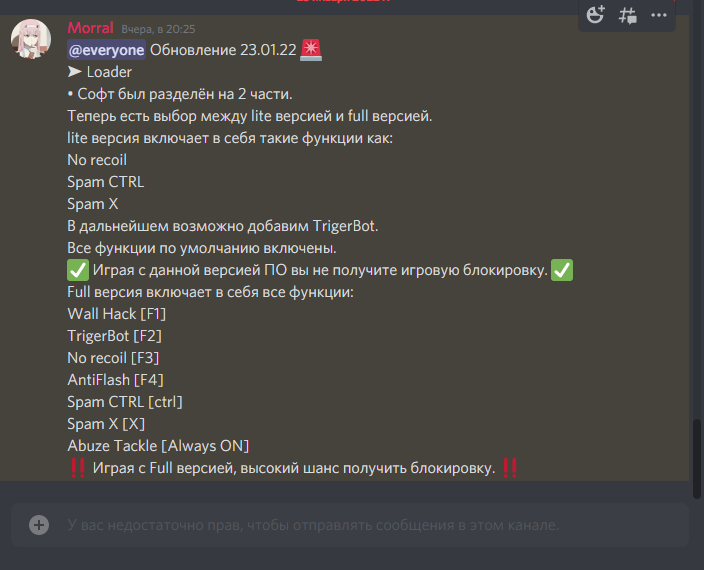Click the green checkmark emoji before "Играя с данной"
Viewport: 704px width, 570px height.
tap(78, 270)
